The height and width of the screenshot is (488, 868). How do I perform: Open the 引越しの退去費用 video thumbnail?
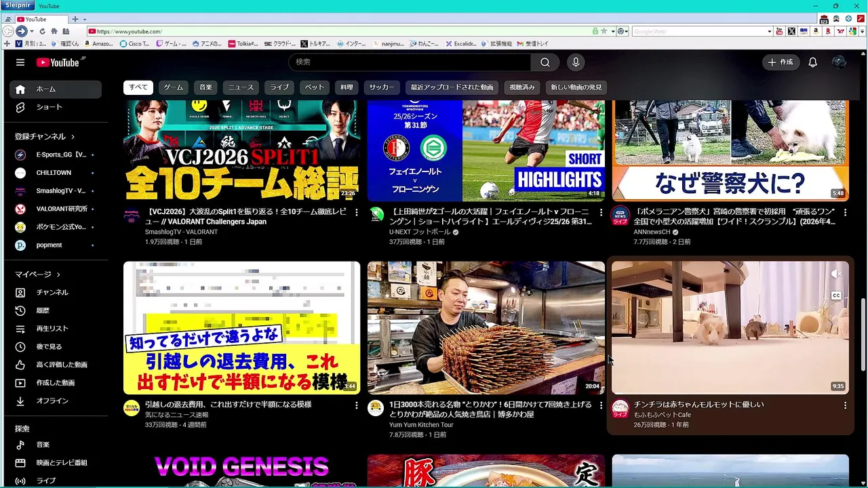241,328
